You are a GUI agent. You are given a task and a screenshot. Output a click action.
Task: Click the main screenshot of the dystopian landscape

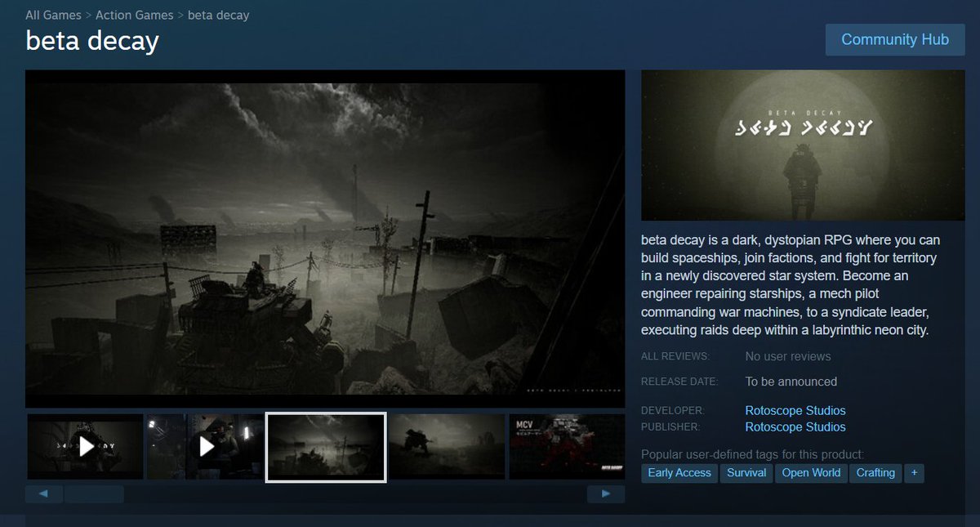pyautogui.click(x=325, y=239)
